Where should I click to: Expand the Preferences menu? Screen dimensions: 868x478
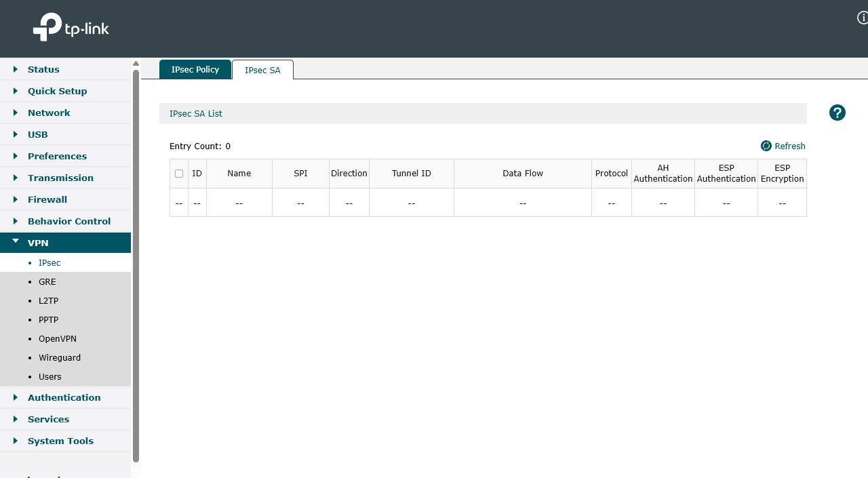tap(65, 156)
